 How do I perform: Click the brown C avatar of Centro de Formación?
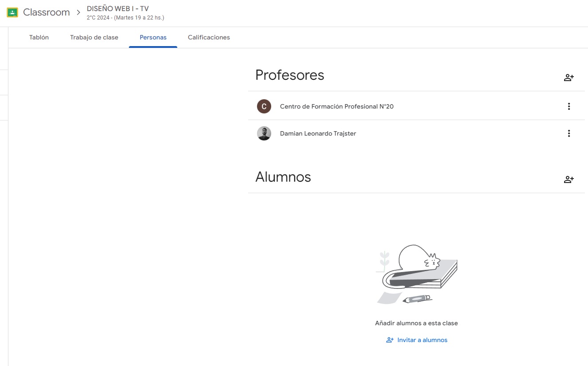pyautogui.click(x=264, y=106)
